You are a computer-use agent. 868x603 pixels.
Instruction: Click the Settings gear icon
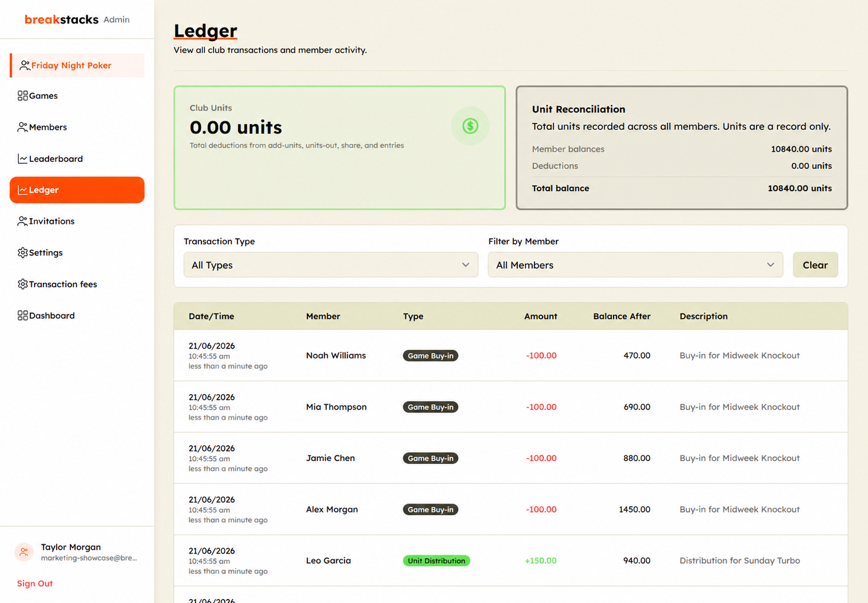point(22,253)
